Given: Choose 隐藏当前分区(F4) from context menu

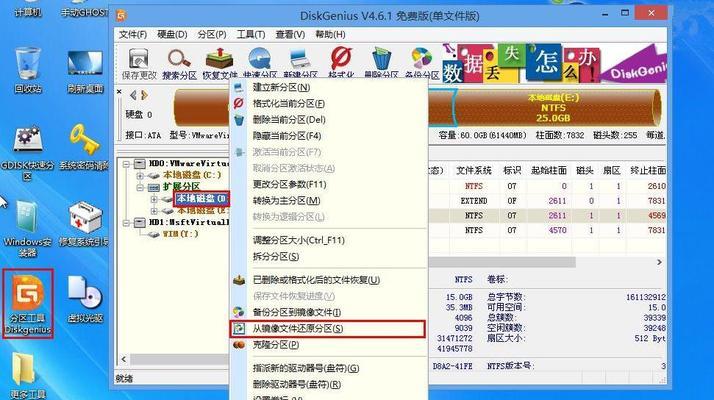Looking at the screenshot, I should coord(328,136).
